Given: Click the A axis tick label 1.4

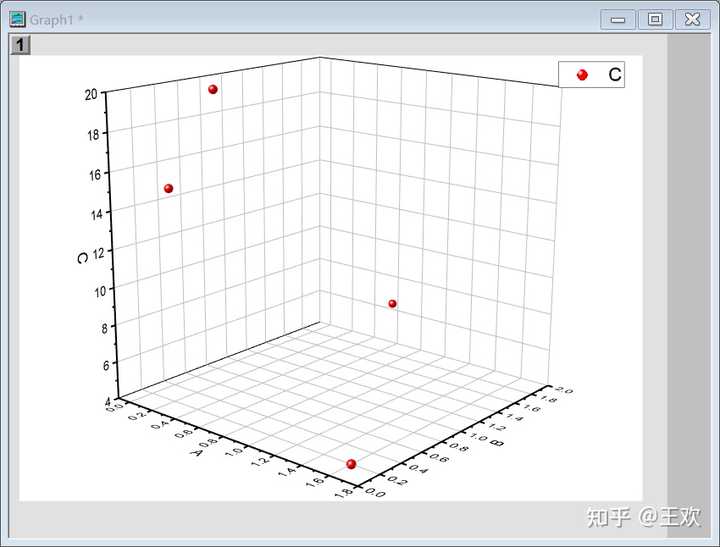Looking at the screenshot, I should pyautogui.click(x=286, y=471).
